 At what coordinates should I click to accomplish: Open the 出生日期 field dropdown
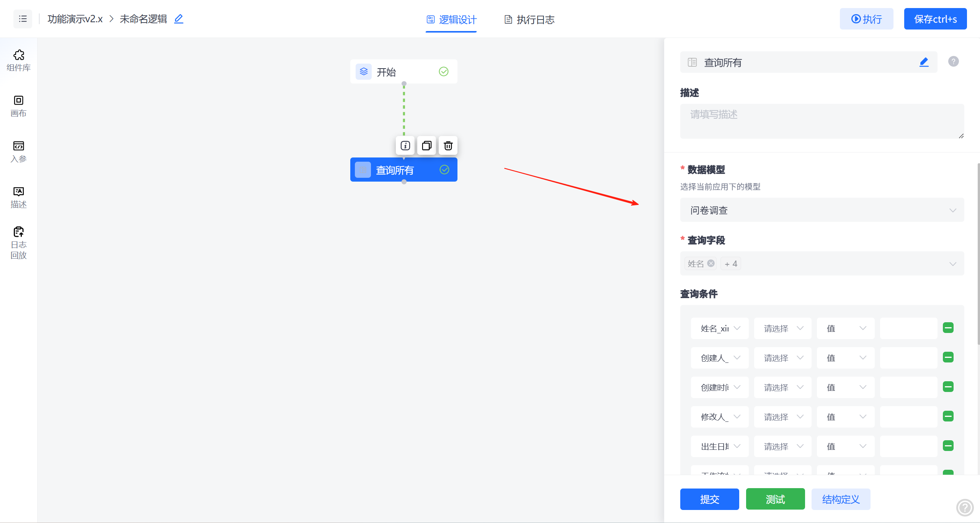(x=720, y=446)
